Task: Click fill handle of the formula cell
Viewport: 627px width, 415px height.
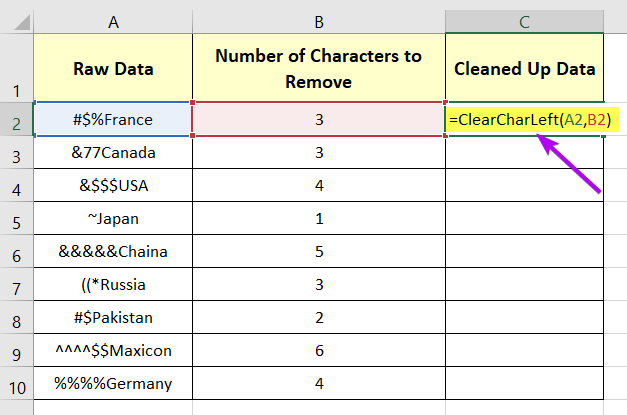Action: pyautogui.click(x=603, y=136)
